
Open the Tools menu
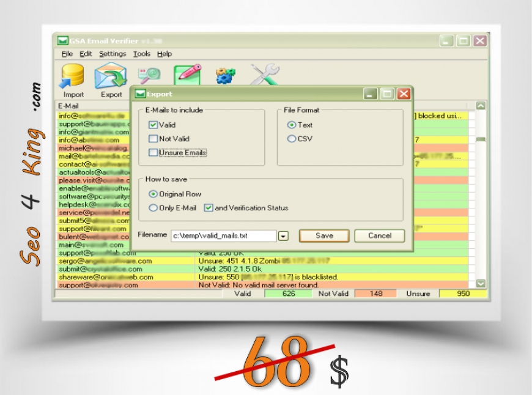click(x=141, y=54)
